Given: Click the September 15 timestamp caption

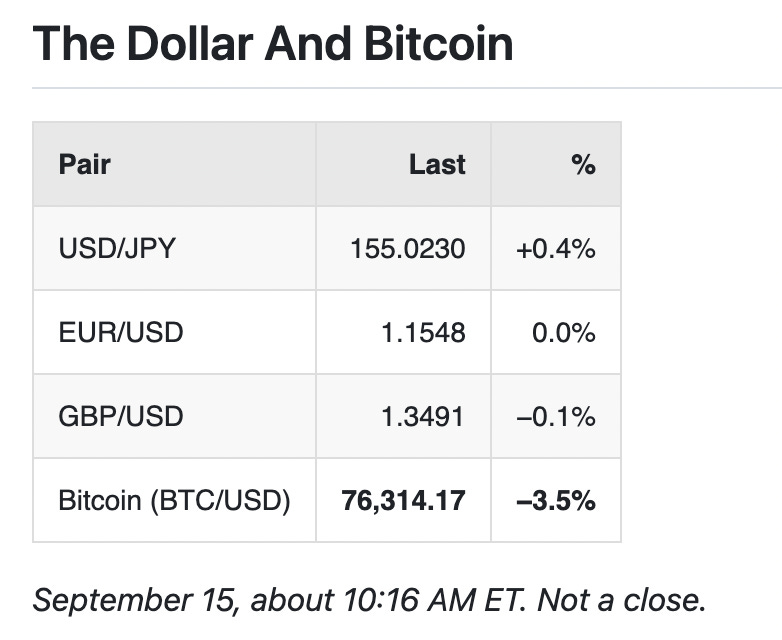Looking at the screenshot, I should (369, 600).
